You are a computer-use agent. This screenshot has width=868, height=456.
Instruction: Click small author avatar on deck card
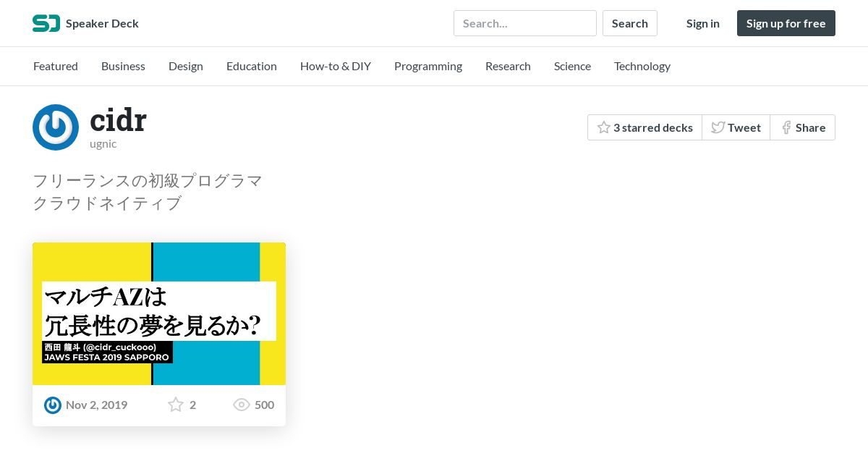point(53,405)
